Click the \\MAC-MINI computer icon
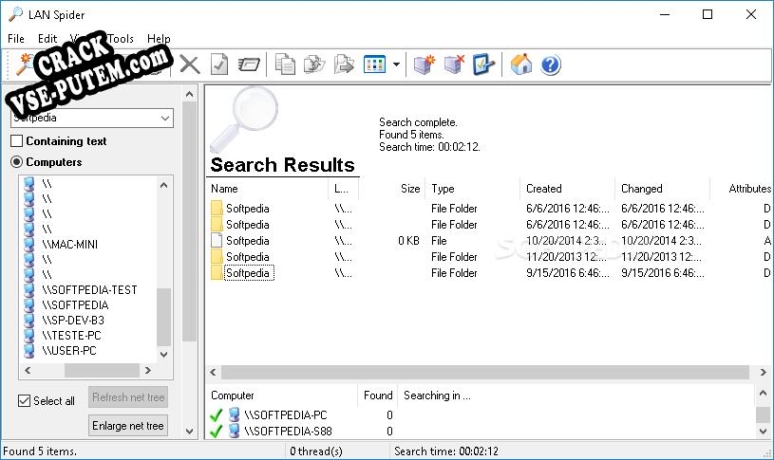This screenshot has height=460, width=774. pos(29,244)
